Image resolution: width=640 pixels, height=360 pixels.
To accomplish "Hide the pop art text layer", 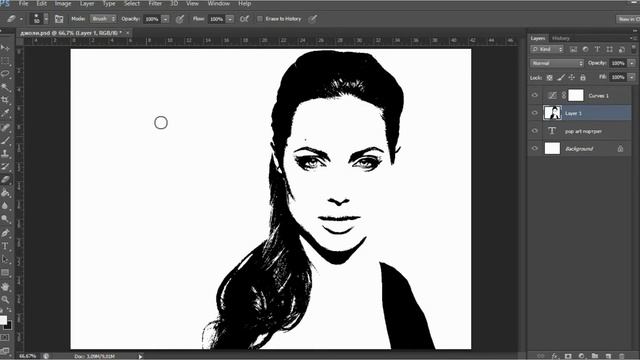I will pyautogui.click(x=535, y=131).
